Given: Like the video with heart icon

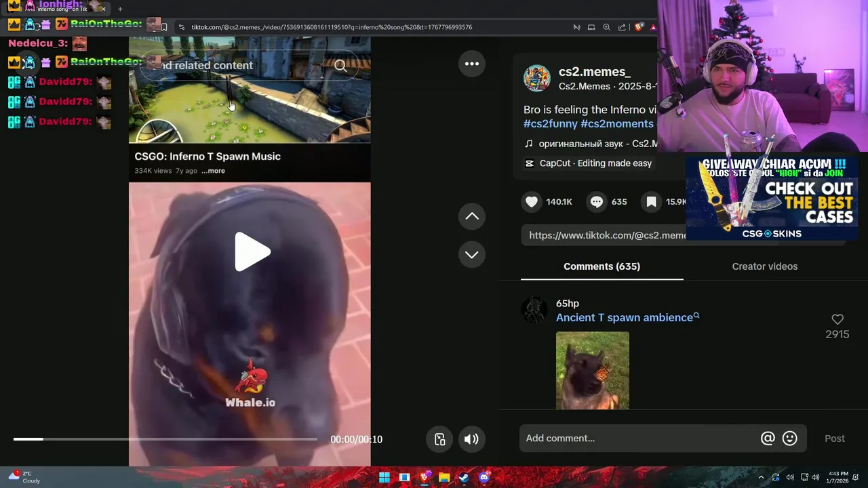Looking at the screenshot, I should [532, 202].
